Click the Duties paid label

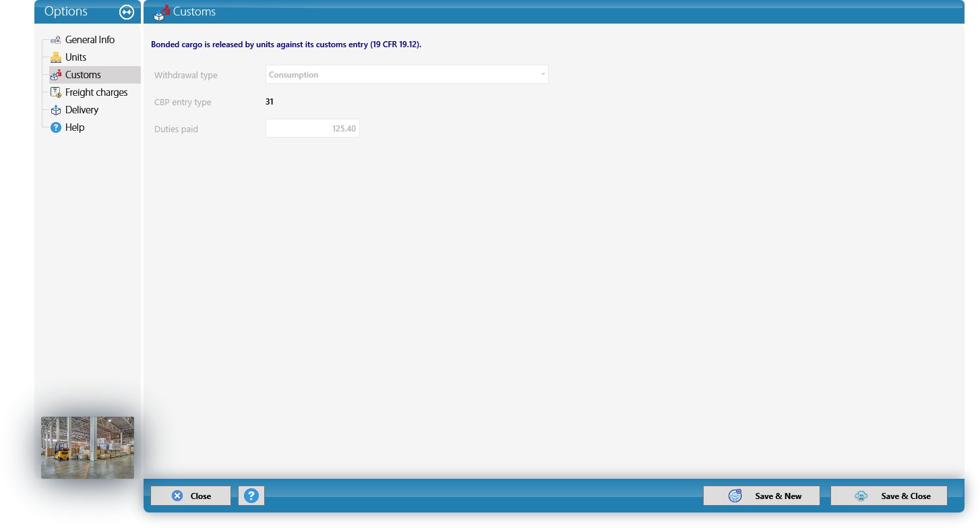click(x=176, y=129)
